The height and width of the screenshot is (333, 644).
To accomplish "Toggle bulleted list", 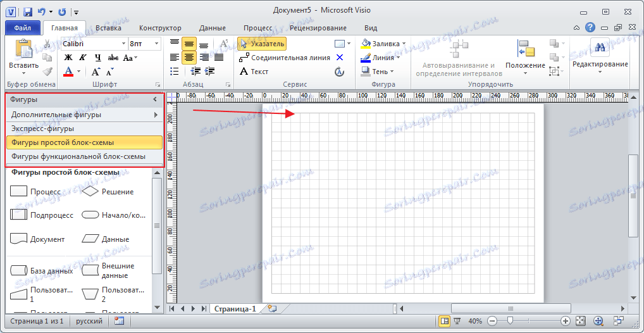I will pos(175,71).
